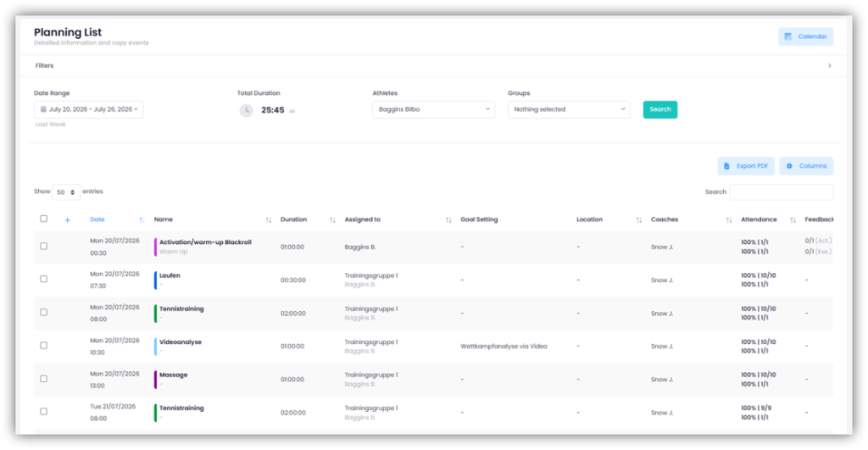Image resolution: width=868 pixels, height=450 pixels.
Task: Click the table Search input field
Action: (781, 192)
